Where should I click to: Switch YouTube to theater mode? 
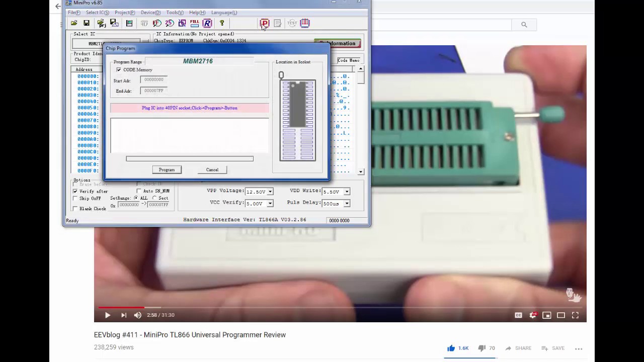pyautogui.click(x=561, y=315)
